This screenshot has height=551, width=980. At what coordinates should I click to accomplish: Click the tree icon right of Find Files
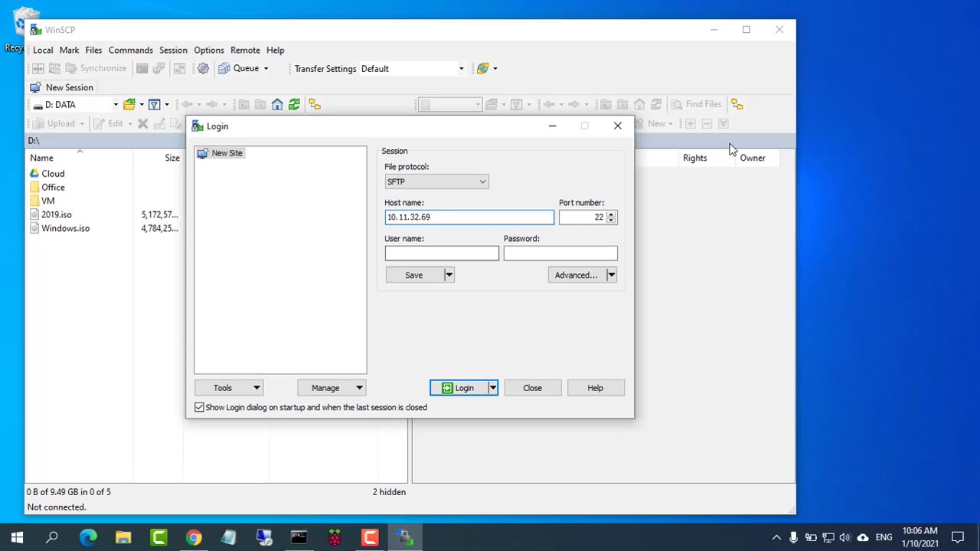coord(737,104)
